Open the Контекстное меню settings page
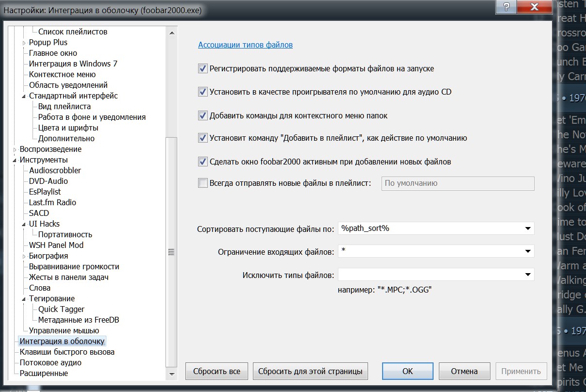586x392 pixels. 62,75
